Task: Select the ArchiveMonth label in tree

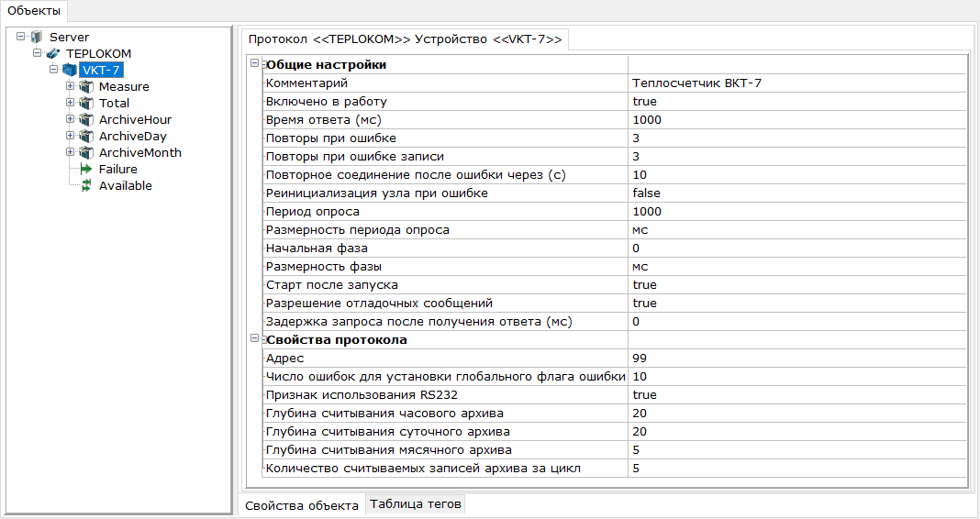Action: pos(140,152)
